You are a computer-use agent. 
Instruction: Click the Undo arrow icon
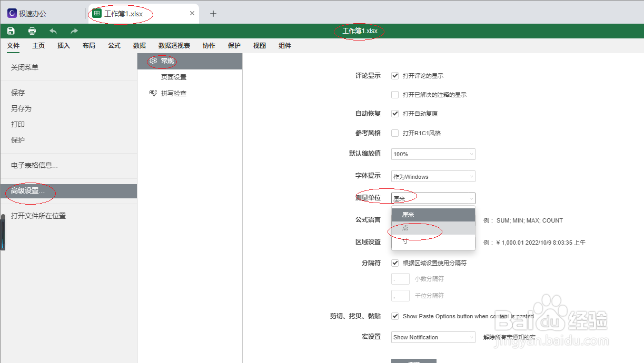tap(53, 31)
